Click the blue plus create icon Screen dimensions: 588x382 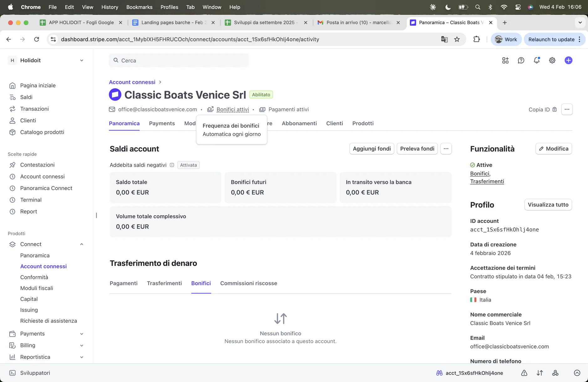tap(568, 60)
